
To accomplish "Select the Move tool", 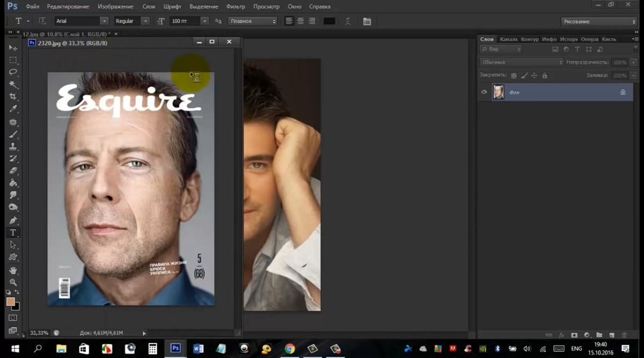I will [13, 48].
